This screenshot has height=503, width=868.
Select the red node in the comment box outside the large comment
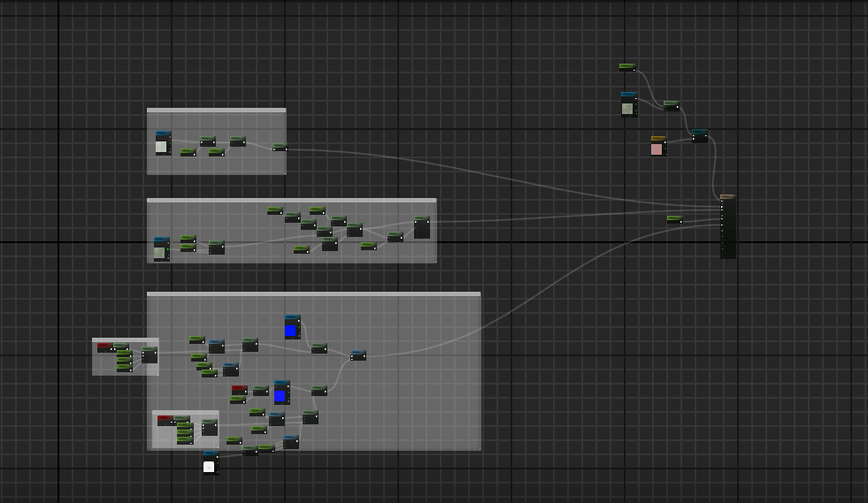pyautogui.click(x=105, y=347)
